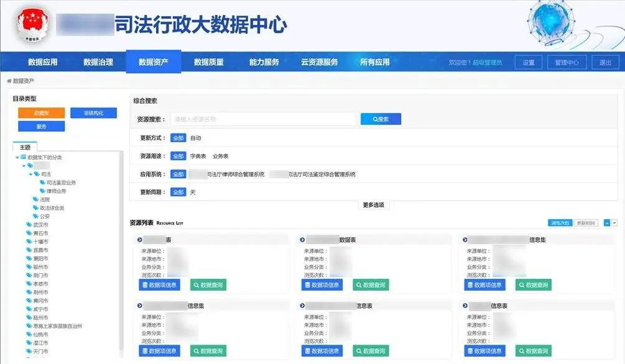The width and height of the screenshot is (625, 364).
Task: Collapse the 数据集下的分类 root tree node
Action: (17, 157)
